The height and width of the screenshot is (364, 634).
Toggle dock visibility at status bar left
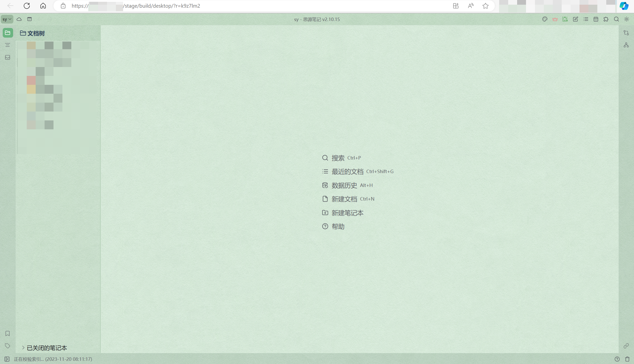[7, 359]
